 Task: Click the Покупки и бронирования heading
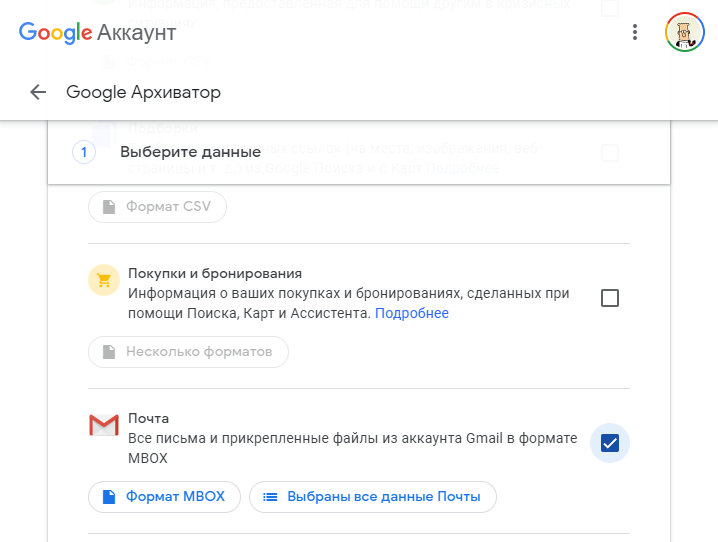click(215, 273)
